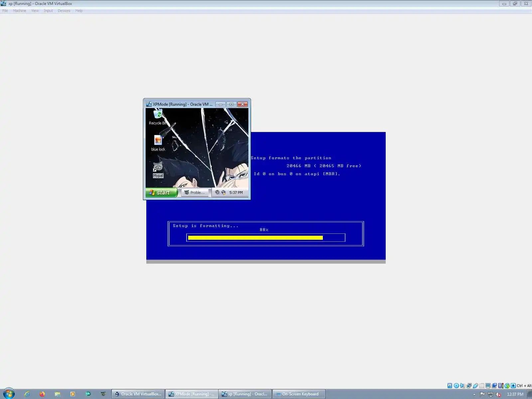Click the 5:37 PM clock in XPMode
The width and height of the screenshot is (532, 399).
click(236, 193)
